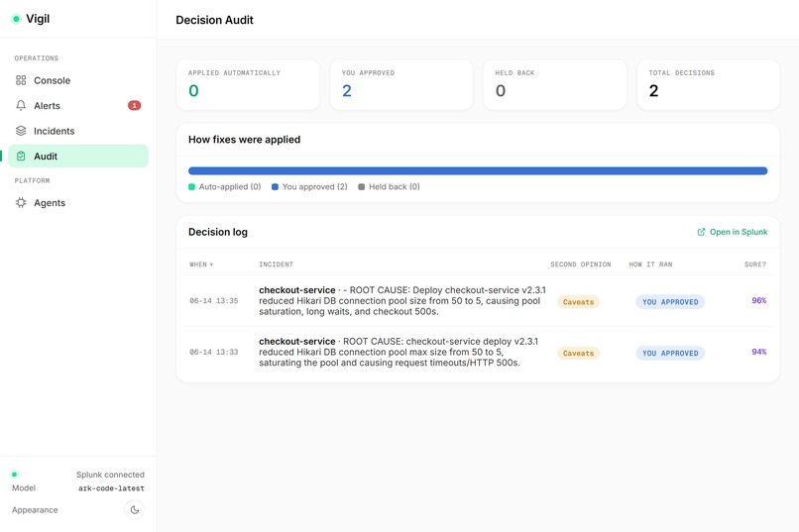Image resolution: width=799 pixels, height=532 pixels.
Task: Open incident mentioning request timeouts/HTTP 500s
Action: 399,353
